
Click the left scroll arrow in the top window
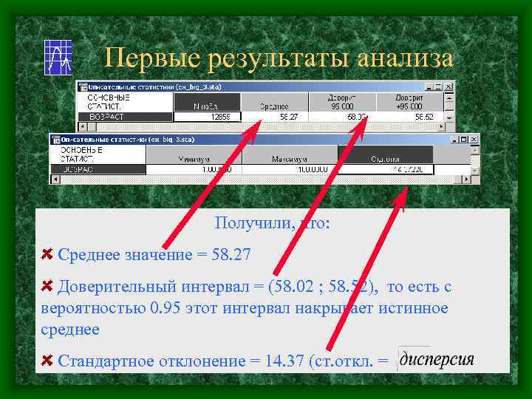point(83,127)
